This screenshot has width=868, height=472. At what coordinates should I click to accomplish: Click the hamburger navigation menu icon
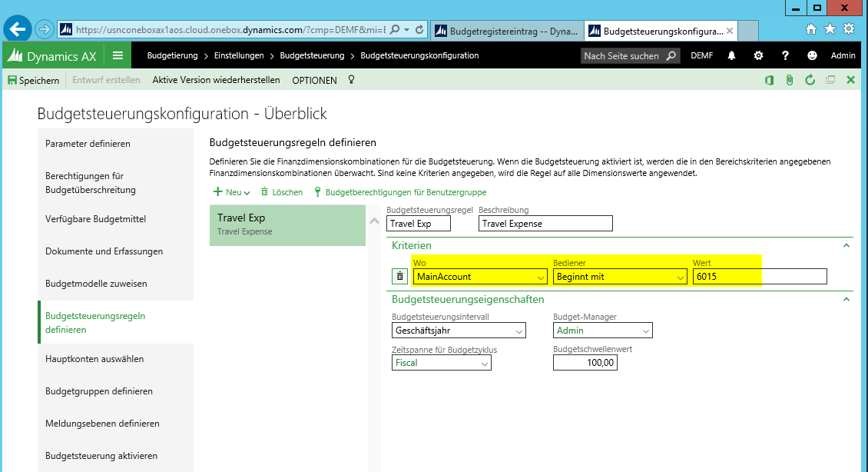click(118, 55)
